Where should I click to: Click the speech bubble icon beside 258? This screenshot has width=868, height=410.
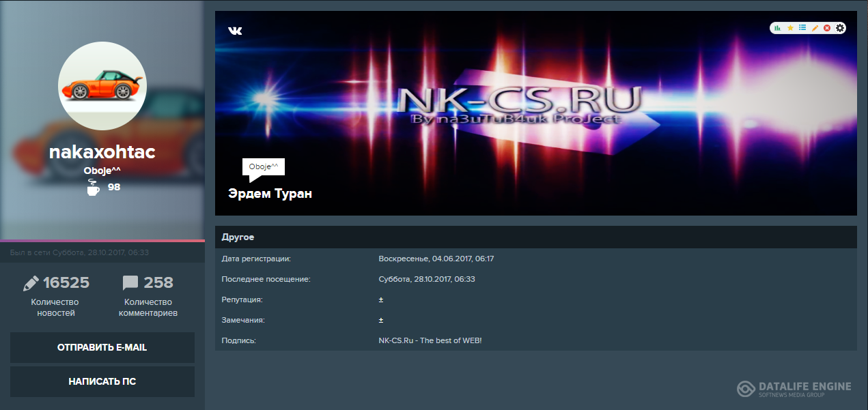(x=130, y=283)
